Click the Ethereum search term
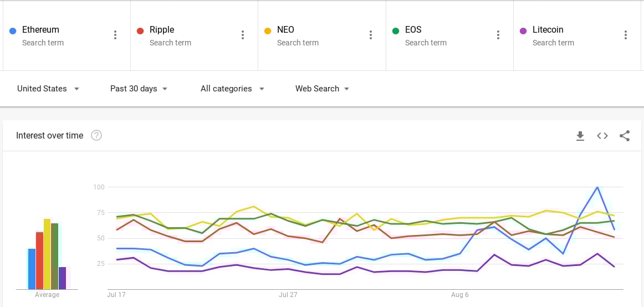This screenshot has width=644, height=307. [40, 30]
